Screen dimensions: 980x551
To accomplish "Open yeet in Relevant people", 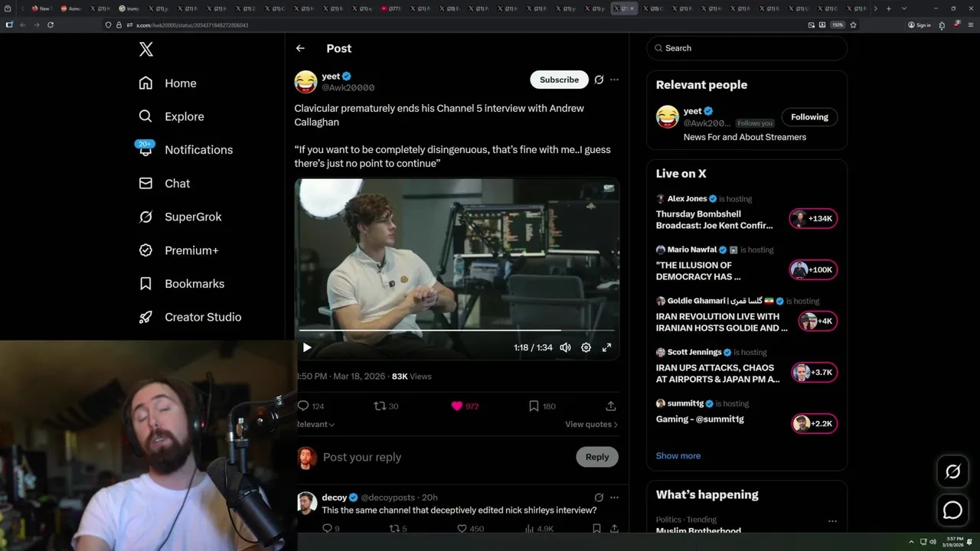I will (x=692, y=112).
